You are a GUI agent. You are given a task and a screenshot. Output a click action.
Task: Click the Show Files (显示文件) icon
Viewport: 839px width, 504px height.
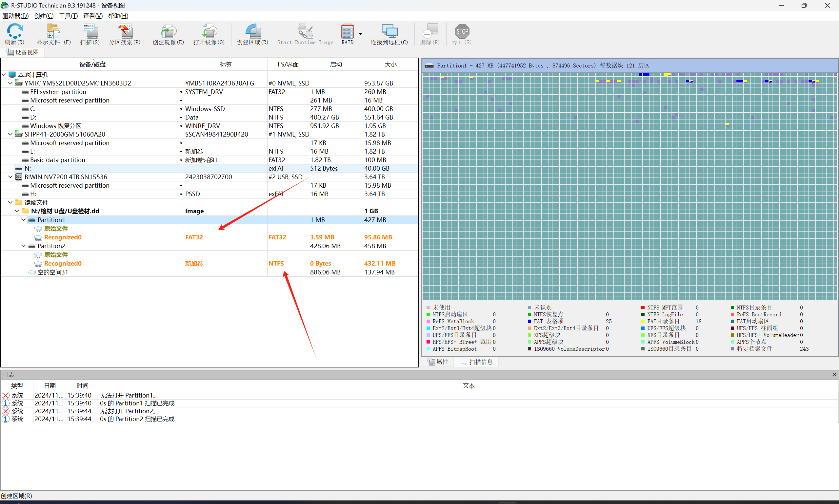pos(53,31)
